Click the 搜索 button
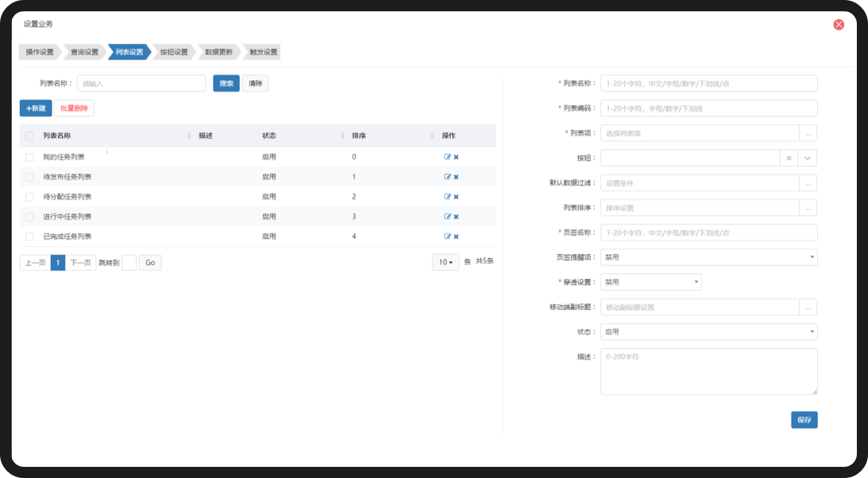 tap(226, 84)
